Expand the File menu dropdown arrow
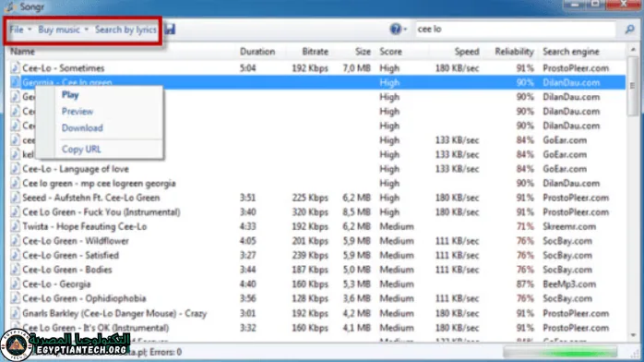The width and height of the screenshot is (644, 362). (30, 30)
